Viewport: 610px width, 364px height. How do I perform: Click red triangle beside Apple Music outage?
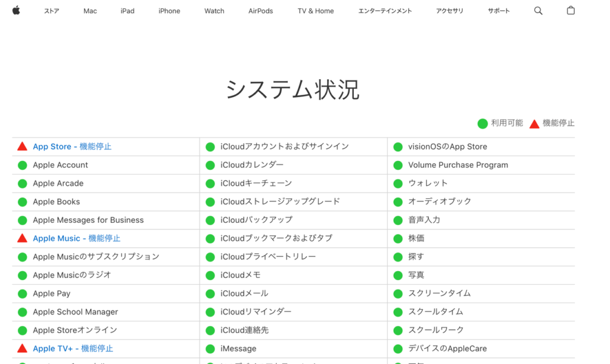[22, 238]
